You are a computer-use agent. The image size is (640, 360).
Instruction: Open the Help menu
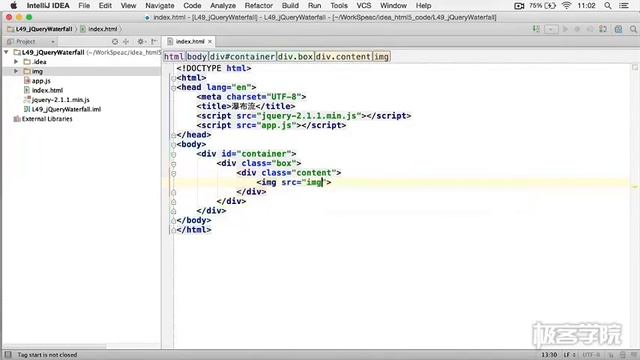click(x=423, y=6)
